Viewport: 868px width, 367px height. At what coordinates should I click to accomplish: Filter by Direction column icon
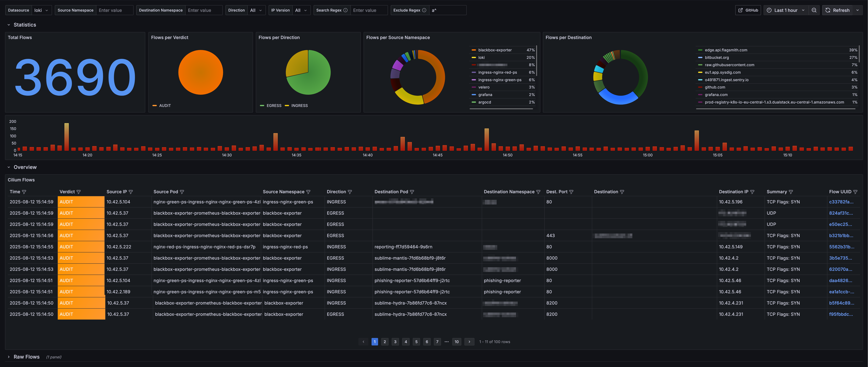tap(350, 192)
